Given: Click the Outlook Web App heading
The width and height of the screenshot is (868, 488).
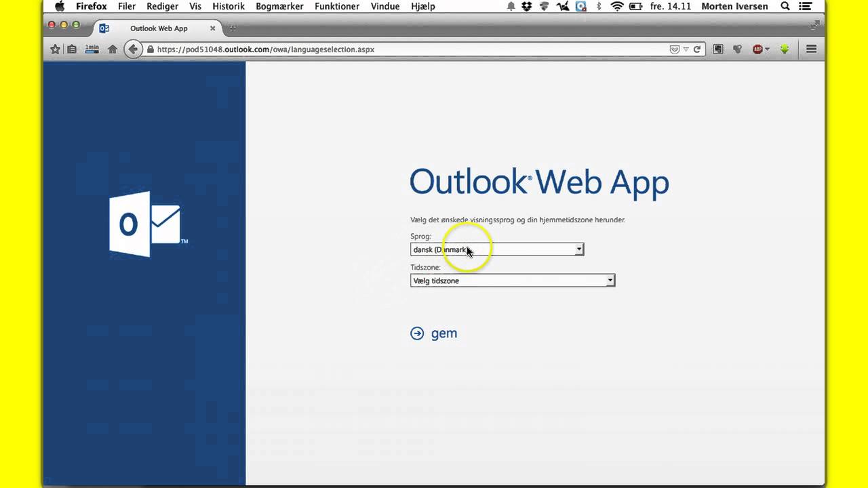Looking at the screenshot, I should point(539,183).
